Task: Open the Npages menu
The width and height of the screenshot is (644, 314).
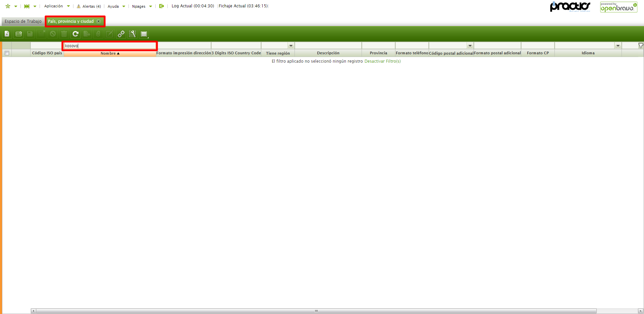Action: [x=139, y=6]
